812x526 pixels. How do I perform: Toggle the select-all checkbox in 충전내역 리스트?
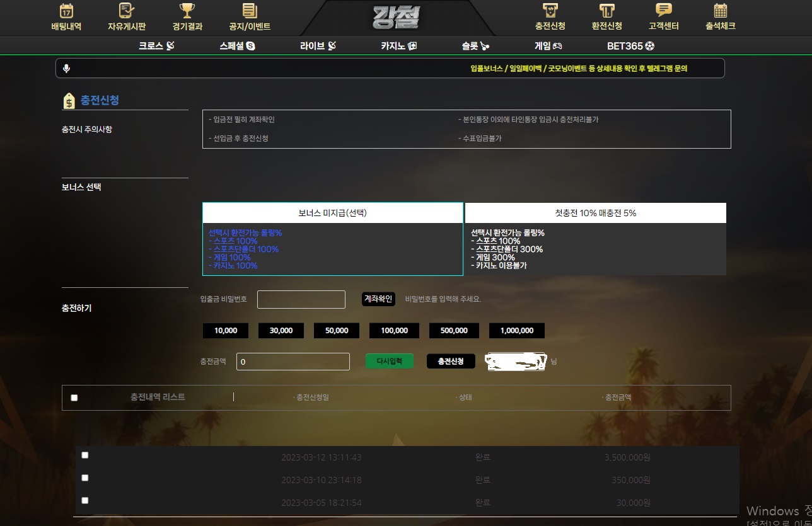pos(74,397)
